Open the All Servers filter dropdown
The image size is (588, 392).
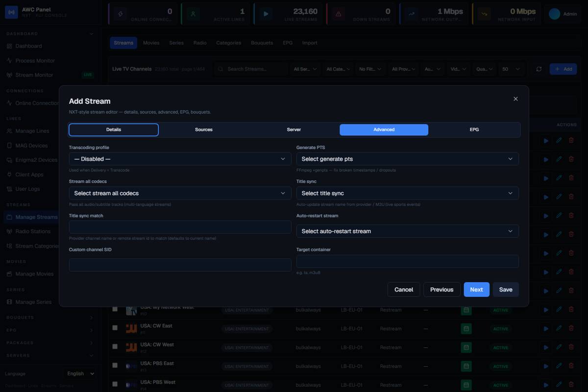[x=305, y=69]
